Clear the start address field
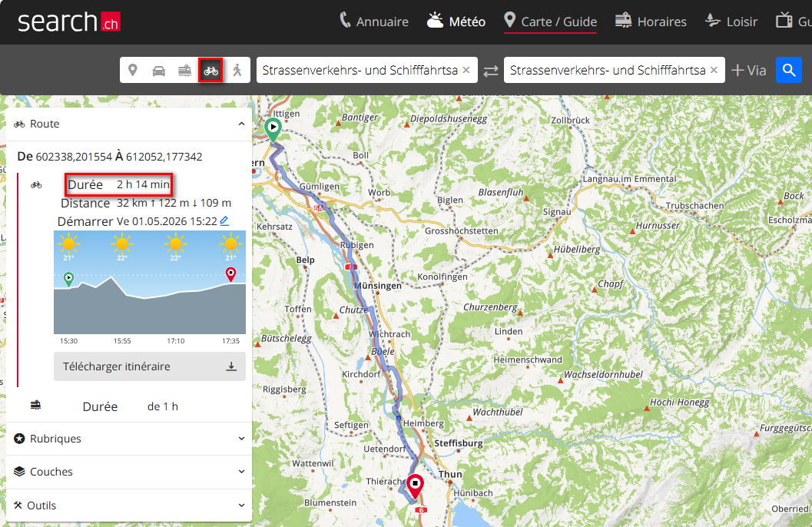The height and width of the screenshot is (527, 812). point(466,70)
